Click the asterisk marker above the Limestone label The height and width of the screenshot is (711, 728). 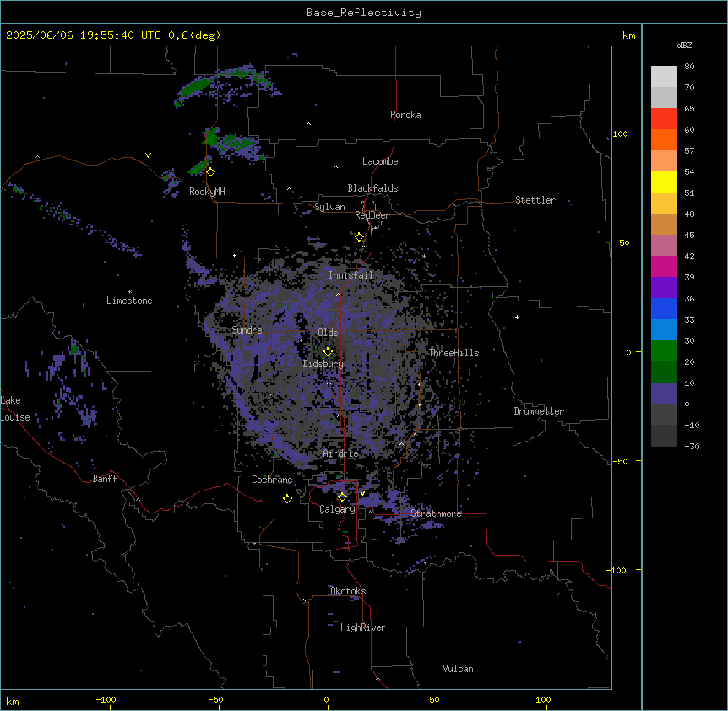(129, 292)
